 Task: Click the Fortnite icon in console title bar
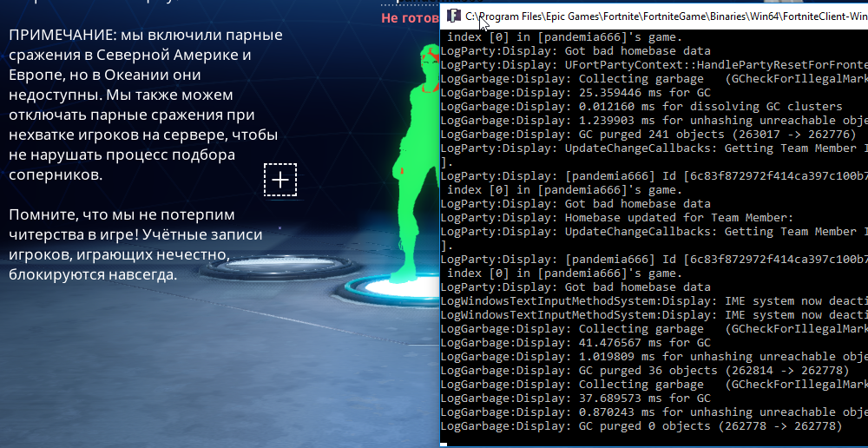tap(453, 16)
